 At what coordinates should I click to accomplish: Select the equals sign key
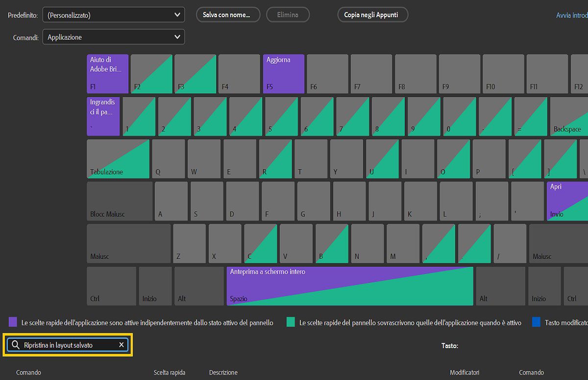531,116
